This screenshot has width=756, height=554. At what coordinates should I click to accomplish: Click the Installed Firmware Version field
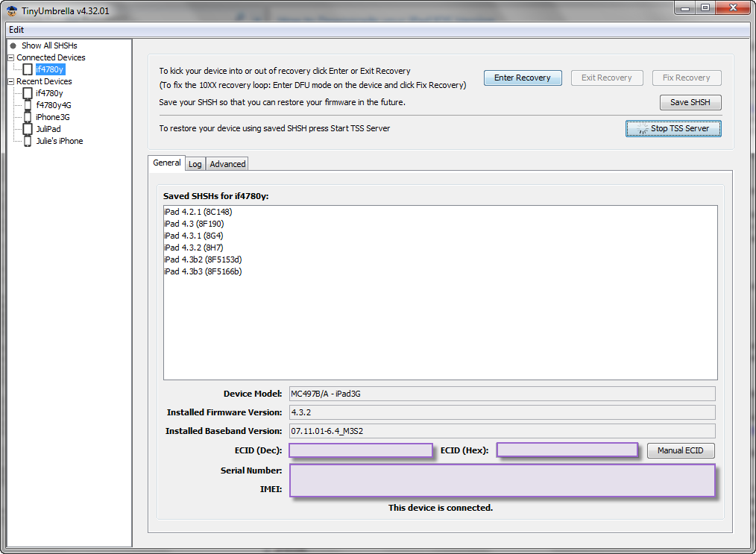(x=502, y=412)
